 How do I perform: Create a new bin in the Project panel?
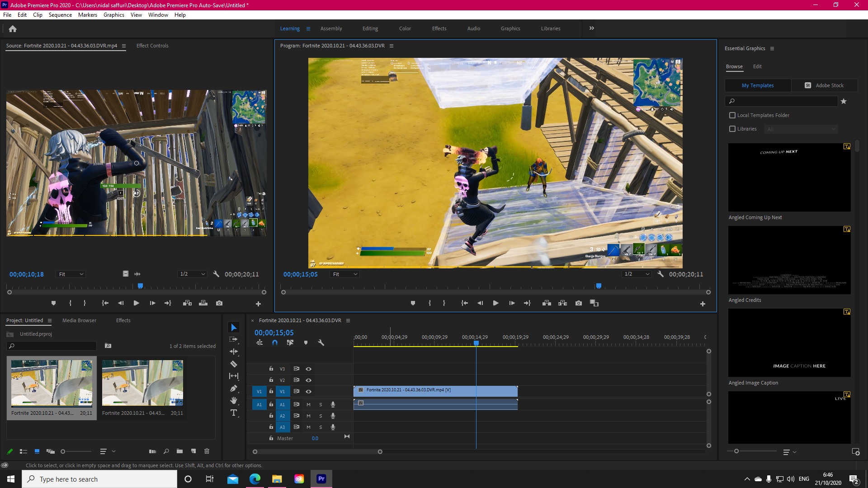179,451
